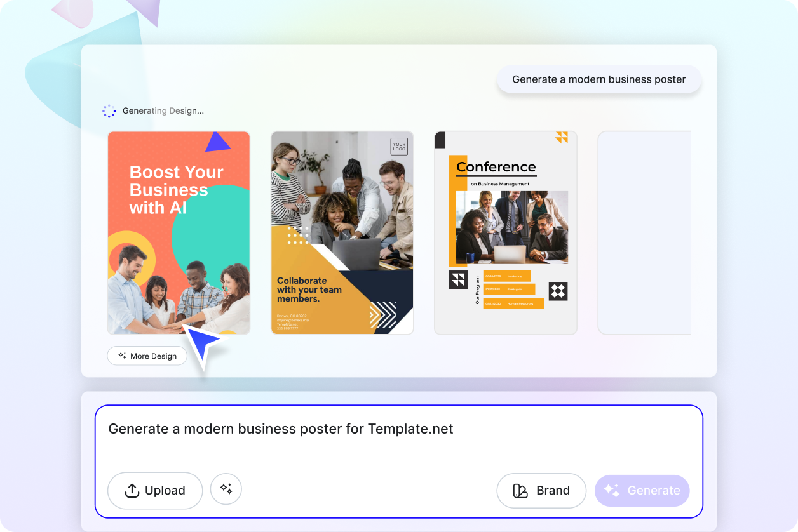Hit the Generate button
Image resolution: width=798 pixels, height=532 pixels.
pyautogui.click(x=642, y=490)
